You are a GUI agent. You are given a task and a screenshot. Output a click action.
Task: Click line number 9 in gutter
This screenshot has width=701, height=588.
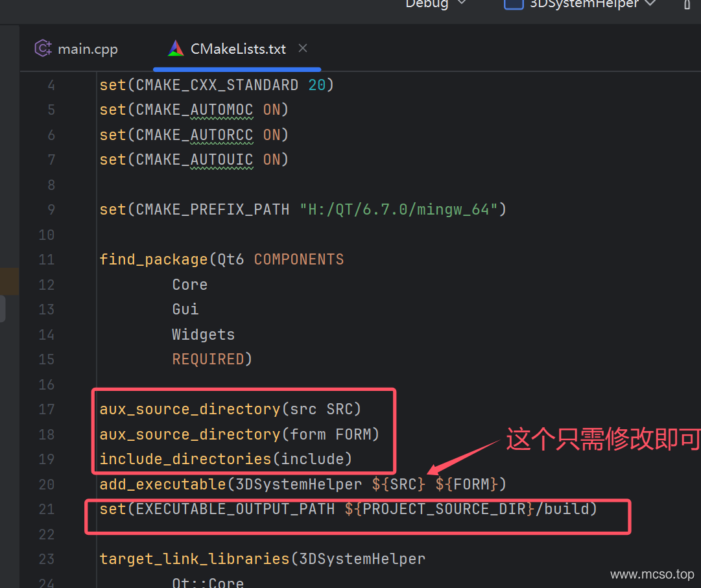tap(51, 209)
